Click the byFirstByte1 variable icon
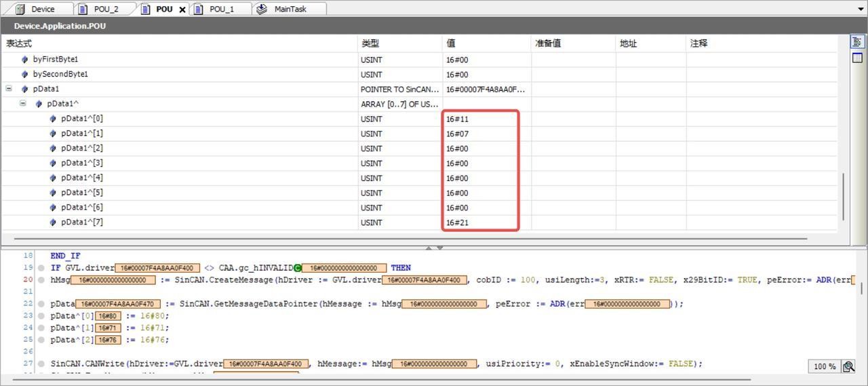The width and height of the screenshot is (868, 386). coord(25,60)
